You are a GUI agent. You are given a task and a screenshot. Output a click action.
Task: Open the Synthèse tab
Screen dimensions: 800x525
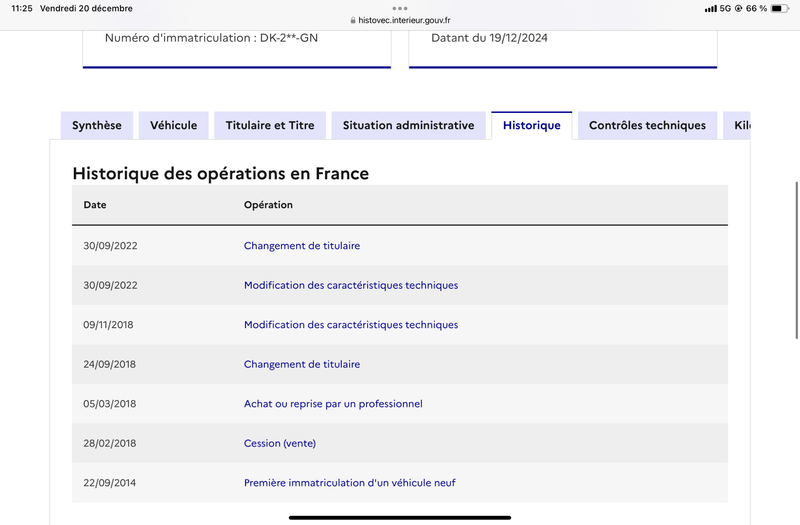[x=96, y=126]
